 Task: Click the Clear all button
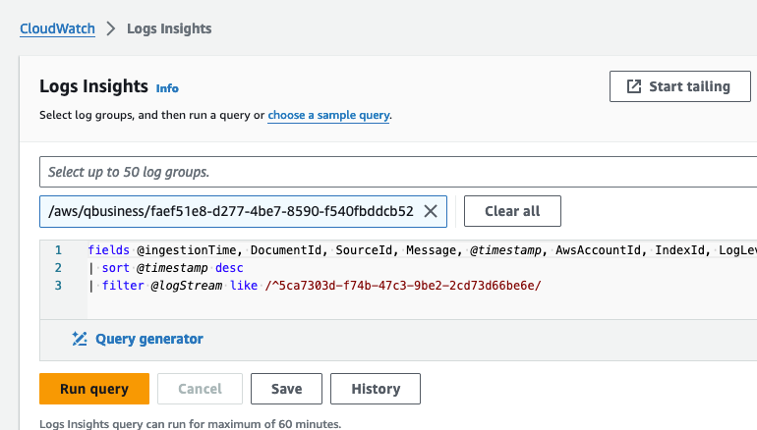click(x=512, y=211)
